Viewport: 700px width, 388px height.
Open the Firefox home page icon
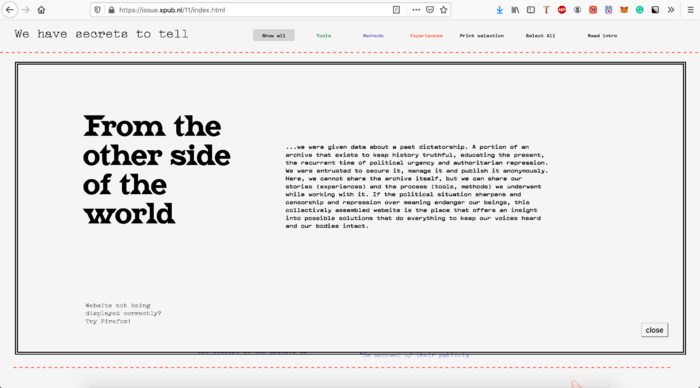pos(41,10)
